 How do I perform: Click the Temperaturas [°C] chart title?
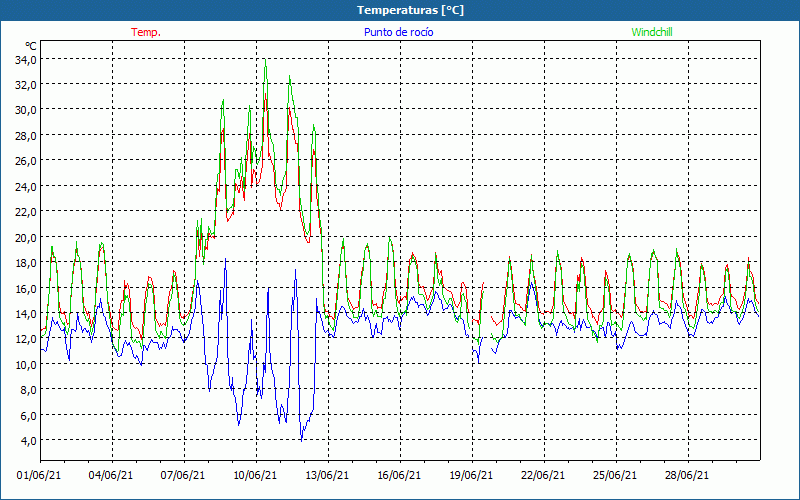click(x=410, y=10)
